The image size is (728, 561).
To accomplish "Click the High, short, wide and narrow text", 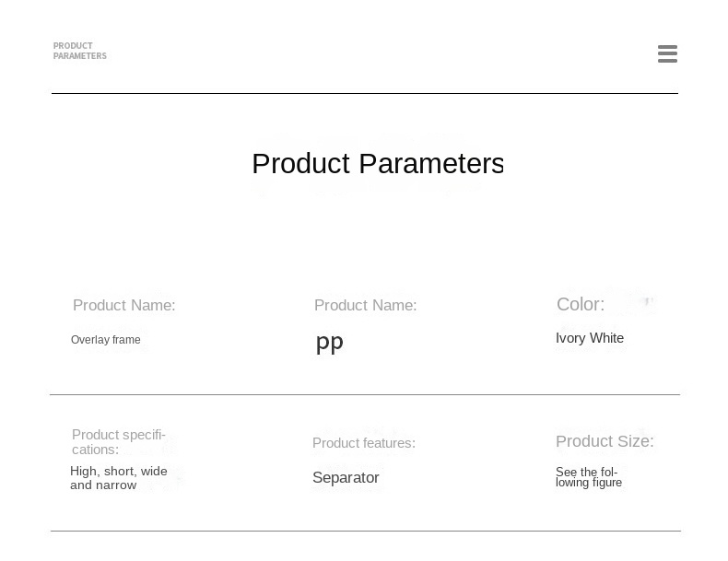I will 118,478.
